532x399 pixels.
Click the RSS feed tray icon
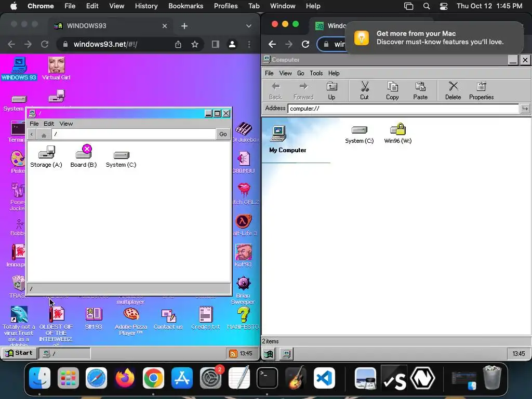[x=233, y=353]
